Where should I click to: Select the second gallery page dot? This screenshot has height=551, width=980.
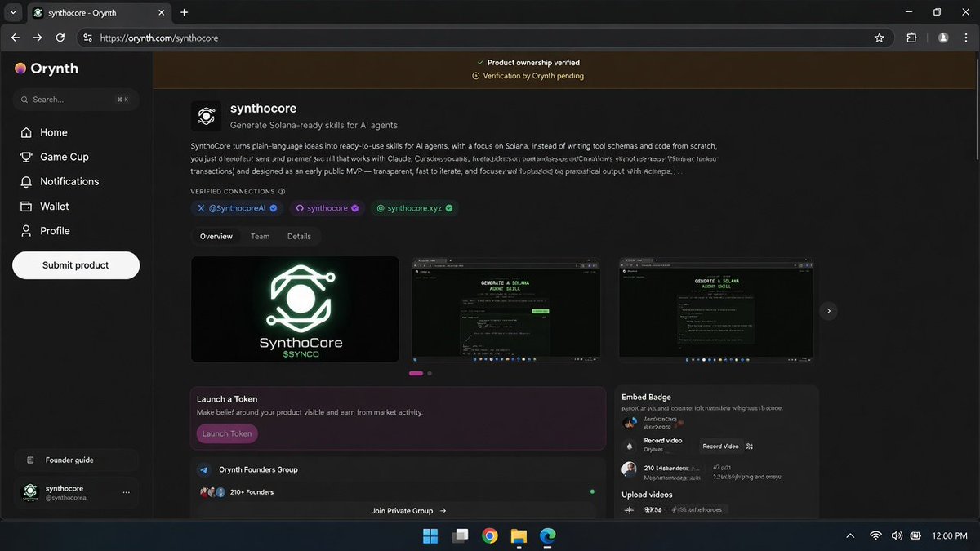(x=430, y=373)
